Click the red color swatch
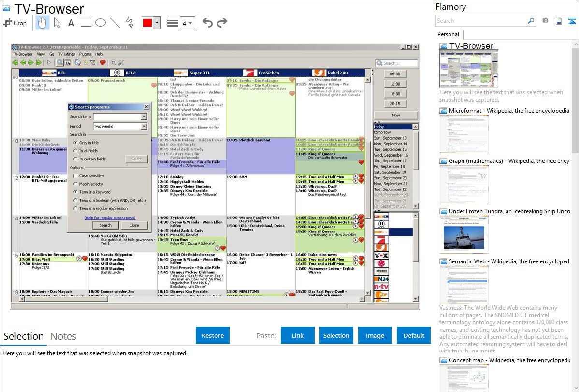 (x=147, y=23)
